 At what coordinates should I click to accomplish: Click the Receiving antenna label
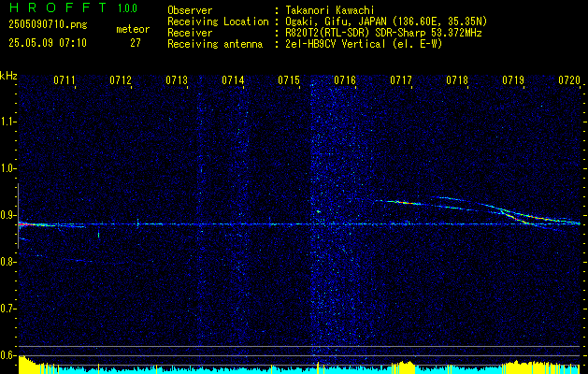(215, 44)
